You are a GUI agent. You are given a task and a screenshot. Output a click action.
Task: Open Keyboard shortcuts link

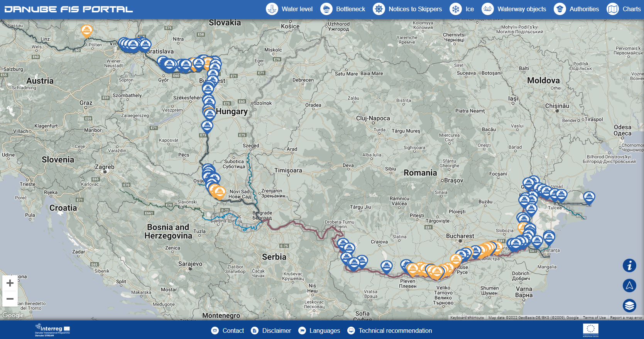point(467,318)
